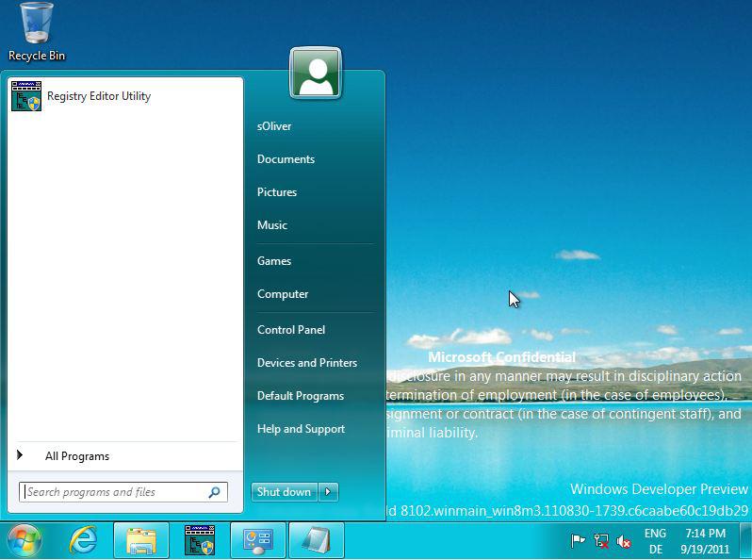The image size is (752, 560).
Task: Open Pictures library link
Action: pyautogui.click(x=277, y=192)
